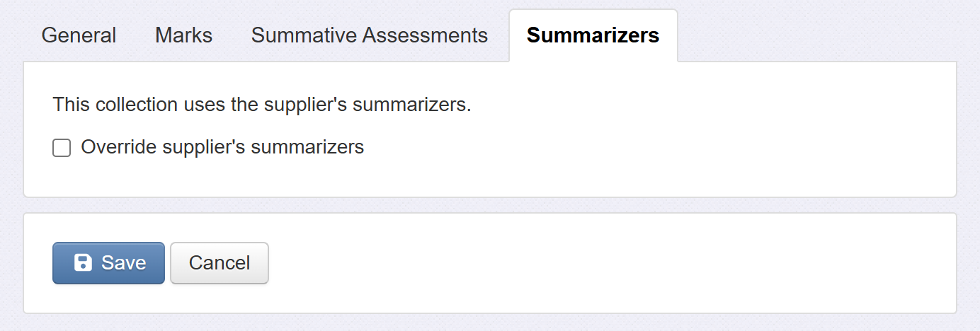
Task: View the General settings tab
Action: pos(79,35)
